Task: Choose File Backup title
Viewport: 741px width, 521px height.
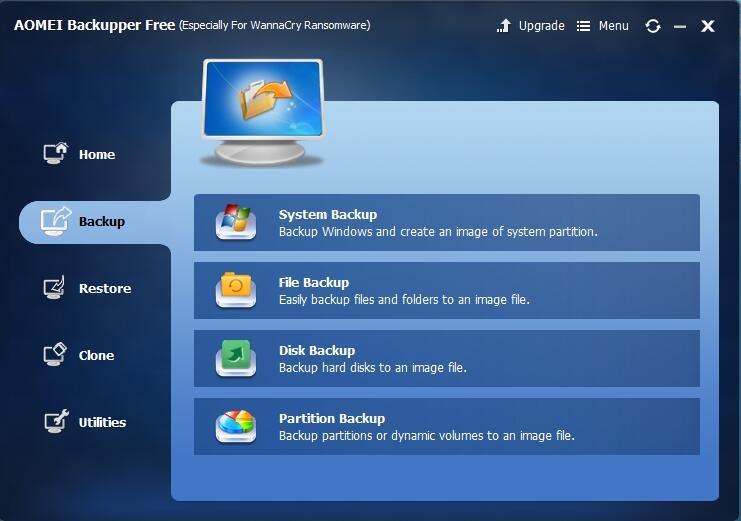Action: pyautogui.click(x=314, y=283)
